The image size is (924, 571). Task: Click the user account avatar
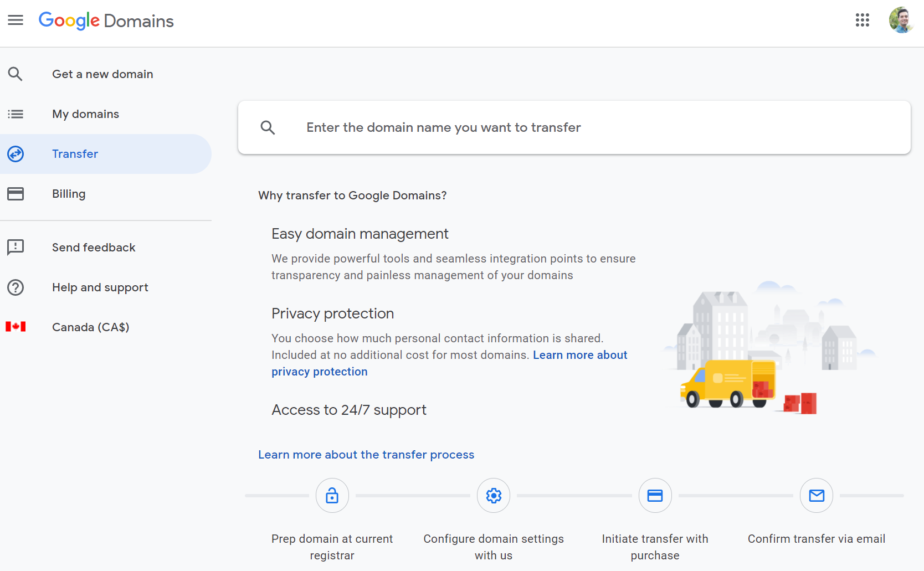(901, 20)
